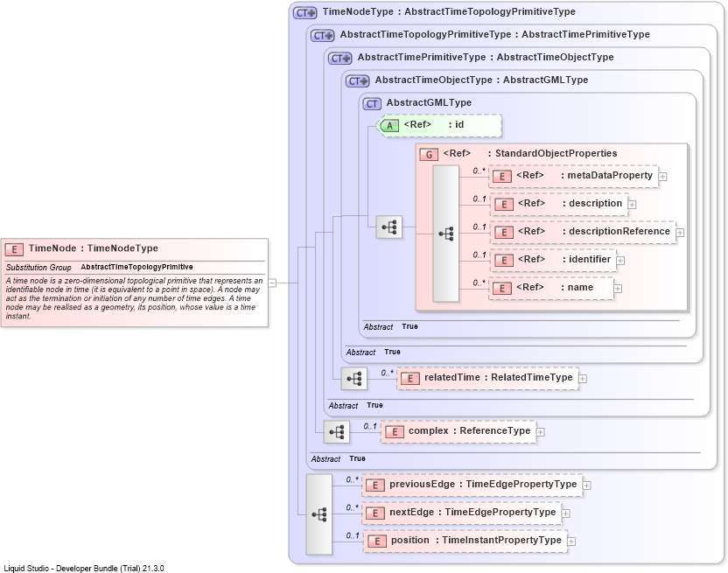The width and height of the screenshot is (728, 573).
Task: Expand the description element
Action: (x=632, y=205)
